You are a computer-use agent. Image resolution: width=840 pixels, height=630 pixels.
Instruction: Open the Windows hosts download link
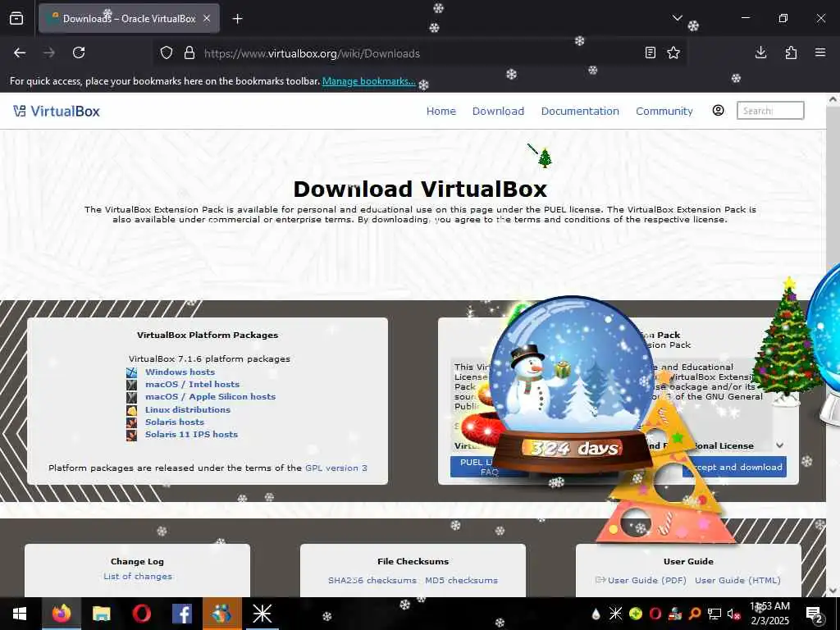point(180,372)
